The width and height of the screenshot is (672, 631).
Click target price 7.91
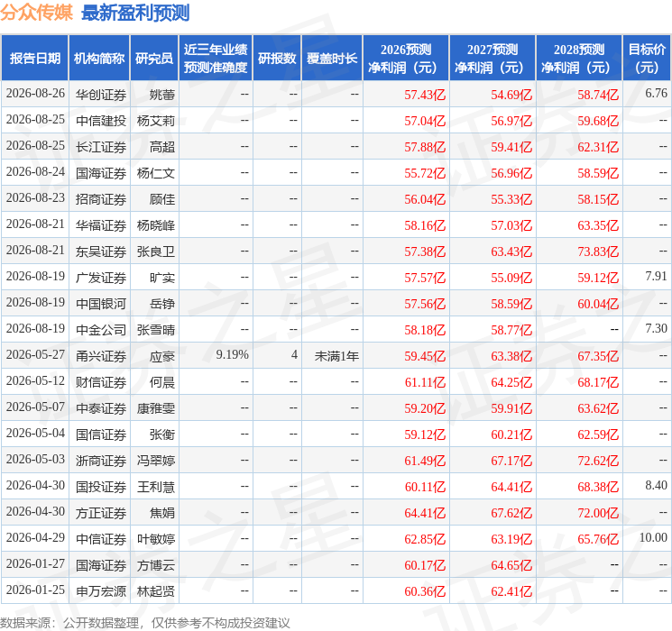(x=656, y=277)
